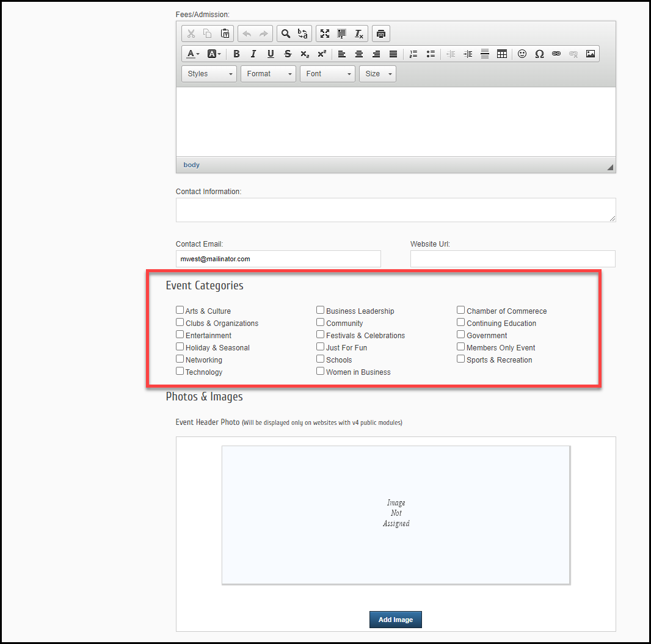Maximize the editor with fullscreen icon
The width and height of the screenshot is (651, 644).
pyautogui.click(x=325, y=34)
